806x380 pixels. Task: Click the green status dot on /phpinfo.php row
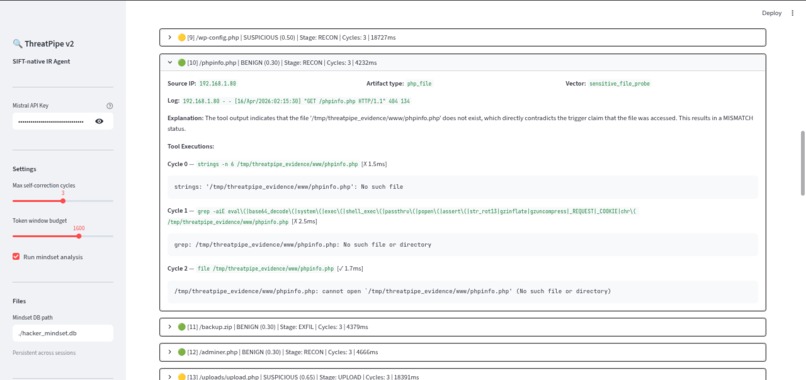coord(181,63)
